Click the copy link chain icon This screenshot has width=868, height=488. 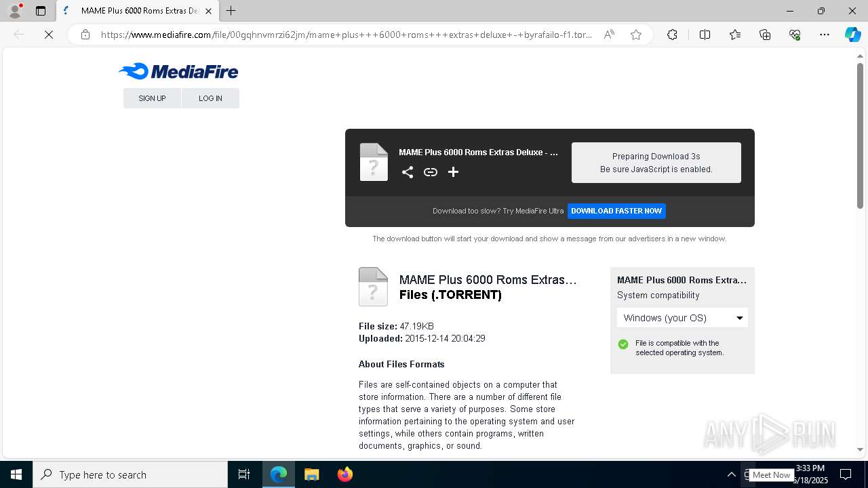431,172
